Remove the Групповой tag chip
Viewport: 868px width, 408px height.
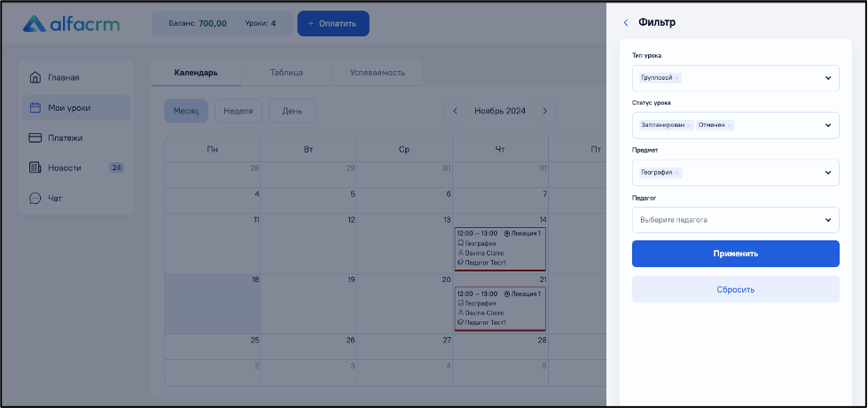coord(677,78)
